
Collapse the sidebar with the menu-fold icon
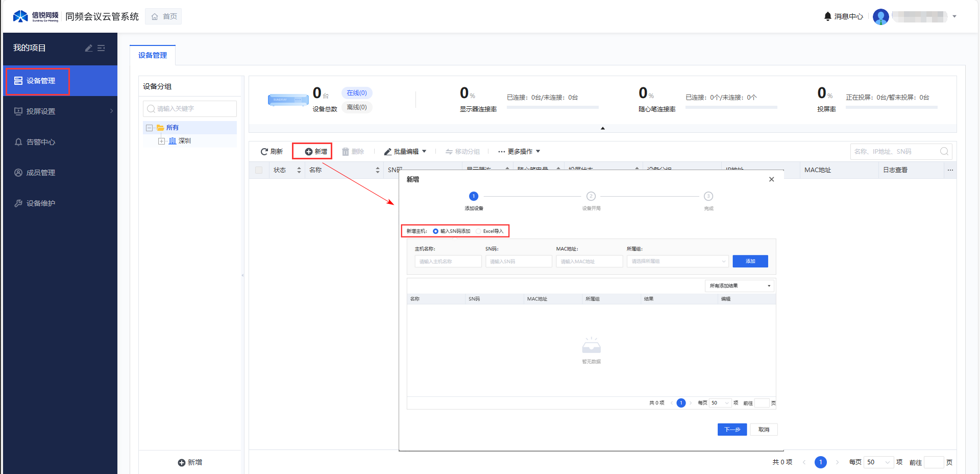tap(101, 48)
